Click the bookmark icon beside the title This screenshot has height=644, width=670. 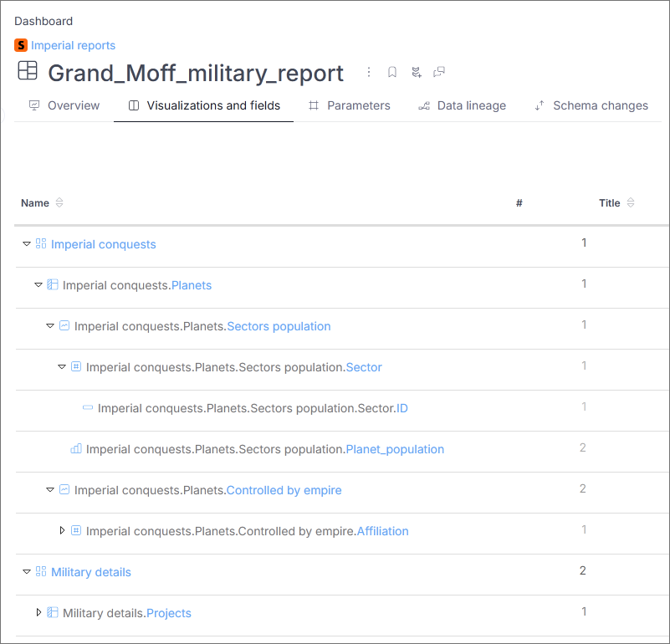392,73
